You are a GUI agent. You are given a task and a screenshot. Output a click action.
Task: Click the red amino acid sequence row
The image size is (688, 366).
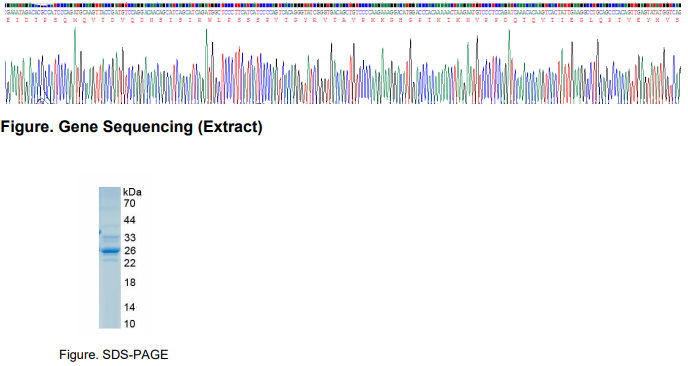point(343,20)
